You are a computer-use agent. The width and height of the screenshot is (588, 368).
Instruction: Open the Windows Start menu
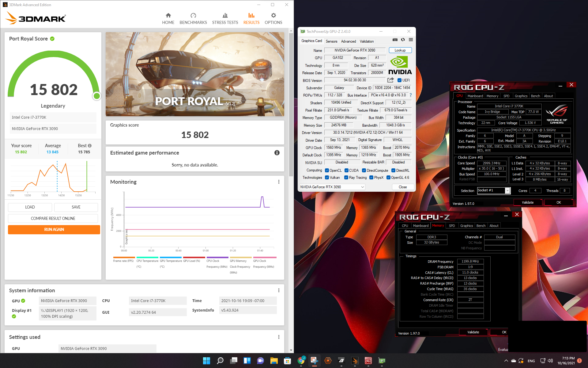pos(206,361)
